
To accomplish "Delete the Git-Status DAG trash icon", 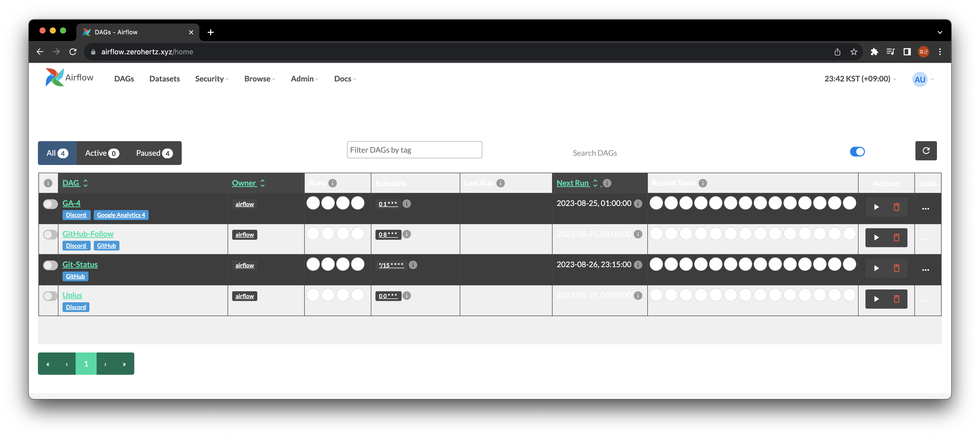I will pyautogui.click(x=896, y=268).
